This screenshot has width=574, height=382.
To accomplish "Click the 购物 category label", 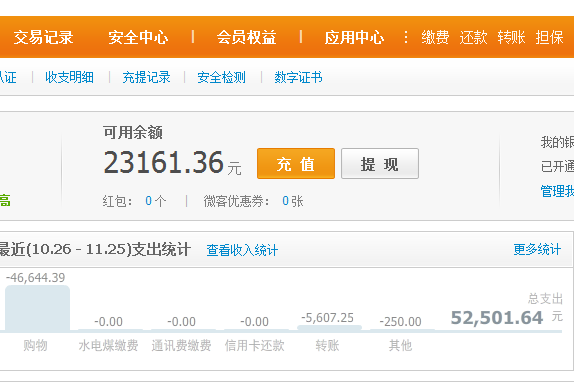I will point(36,345).
